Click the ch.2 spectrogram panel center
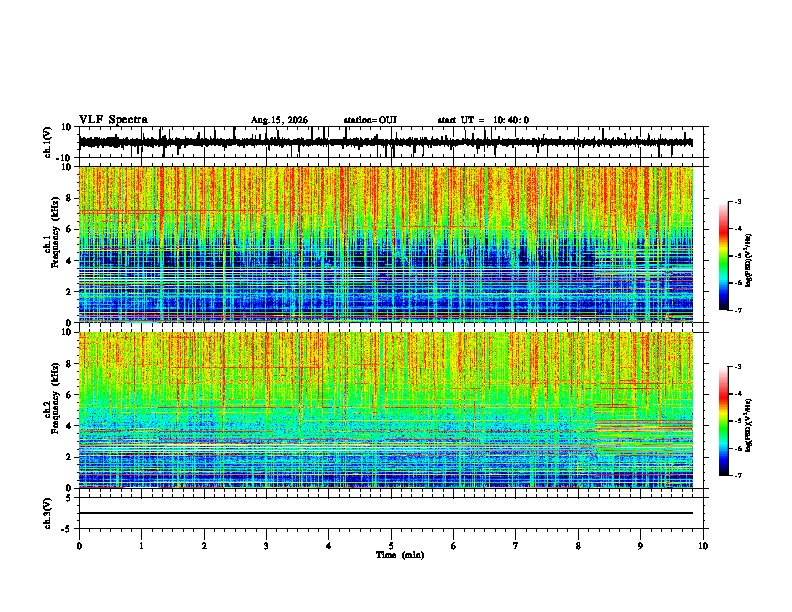Screen dimensions: 792x612 [385, 410]
